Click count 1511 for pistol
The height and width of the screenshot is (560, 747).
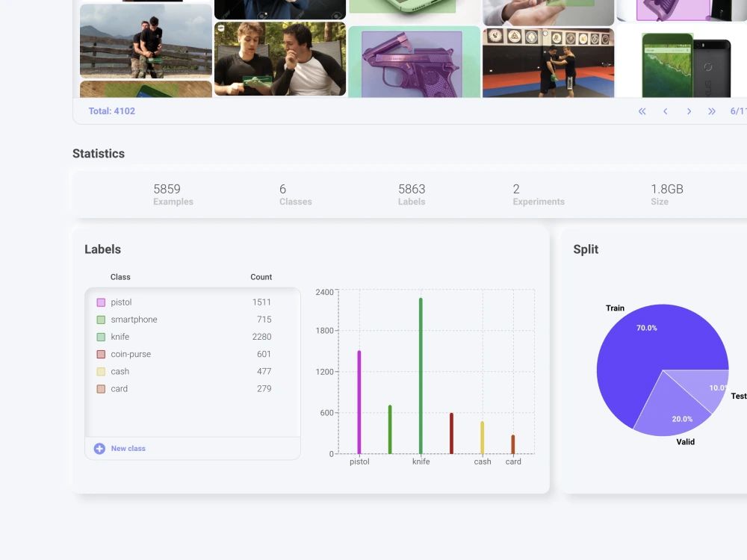click(261, 302)
